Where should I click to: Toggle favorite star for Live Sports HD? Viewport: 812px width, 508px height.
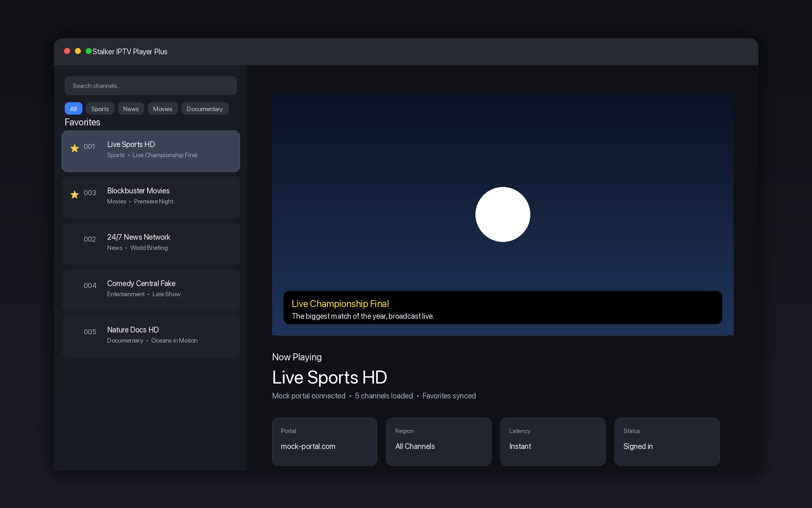tap(75, 148)
